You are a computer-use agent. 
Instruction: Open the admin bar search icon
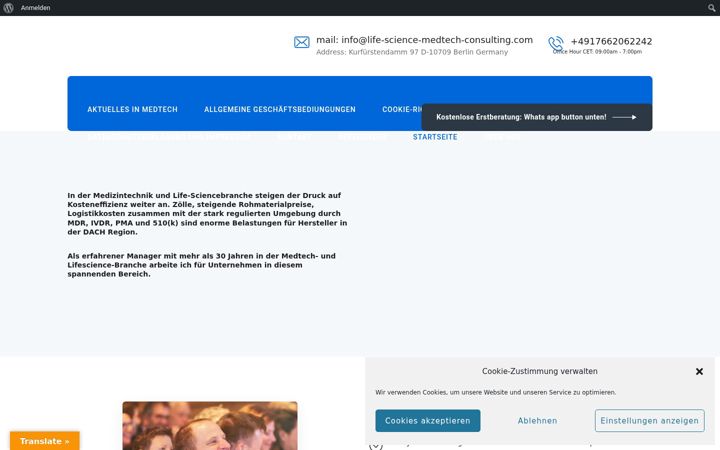[711, 8]
